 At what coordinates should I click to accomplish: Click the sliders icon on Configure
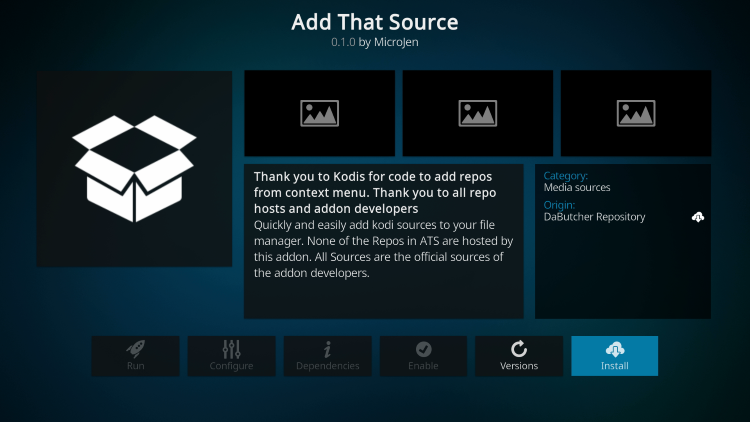point(231,349)
